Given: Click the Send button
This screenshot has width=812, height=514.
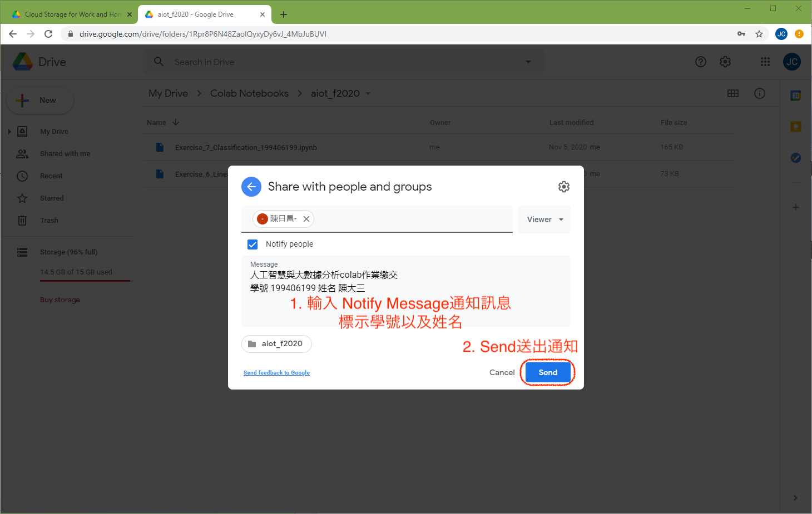Looking at the screenshot, I should click(x=548, y=372).
